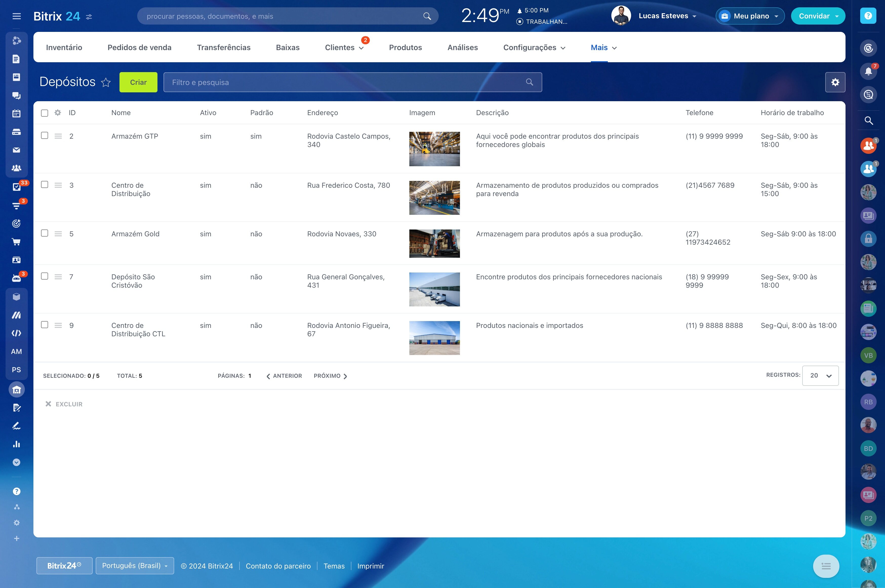Image resolution: width=885 pixels, height=588 pixels.
Task: Expand the Meu plano dropdown
Action: pos(750,16)
